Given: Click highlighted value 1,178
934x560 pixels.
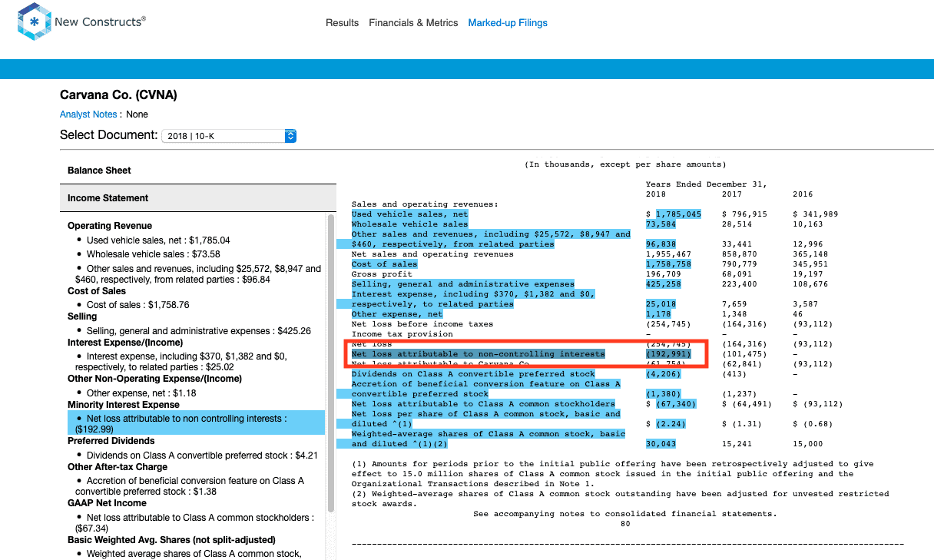Looking at the screenshot, I should [658, 314].
